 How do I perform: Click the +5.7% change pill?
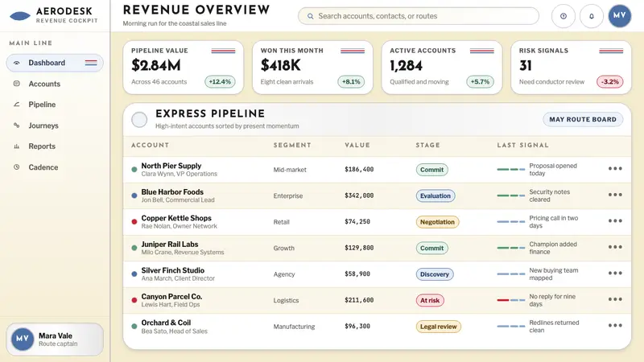pyautogui.click(x=480, y=82)
